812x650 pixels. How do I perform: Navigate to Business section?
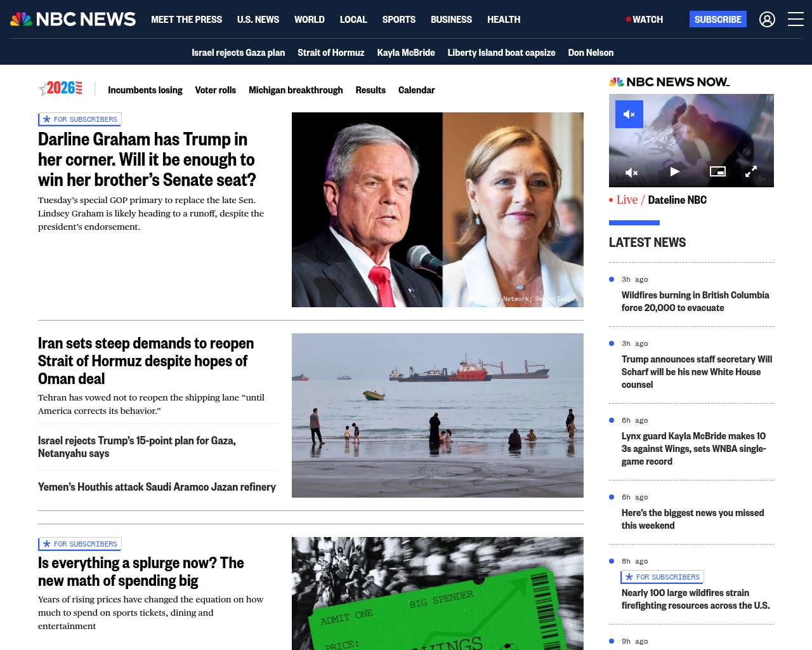(x=451, y=20)
